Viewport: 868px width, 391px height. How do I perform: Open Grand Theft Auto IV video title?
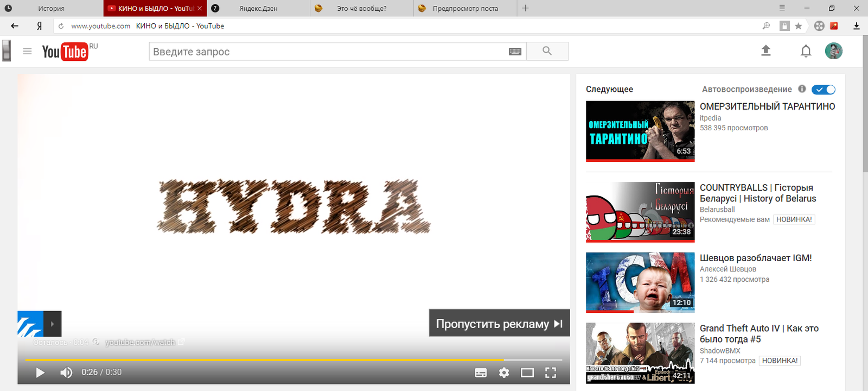tap(759, 333)
